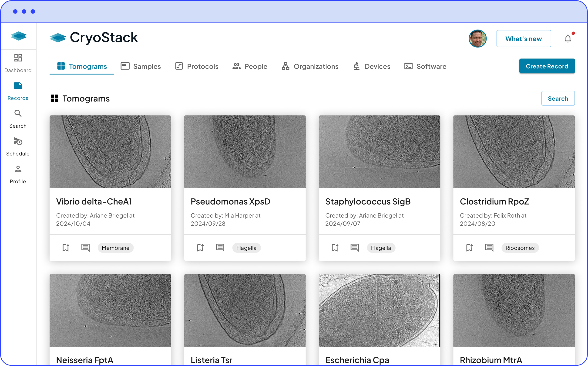Screen dimensions: 588x368
Task: Open comments on the Pseudomonas XpsD card
Action: pyautogui.click(x=220, y=248)
